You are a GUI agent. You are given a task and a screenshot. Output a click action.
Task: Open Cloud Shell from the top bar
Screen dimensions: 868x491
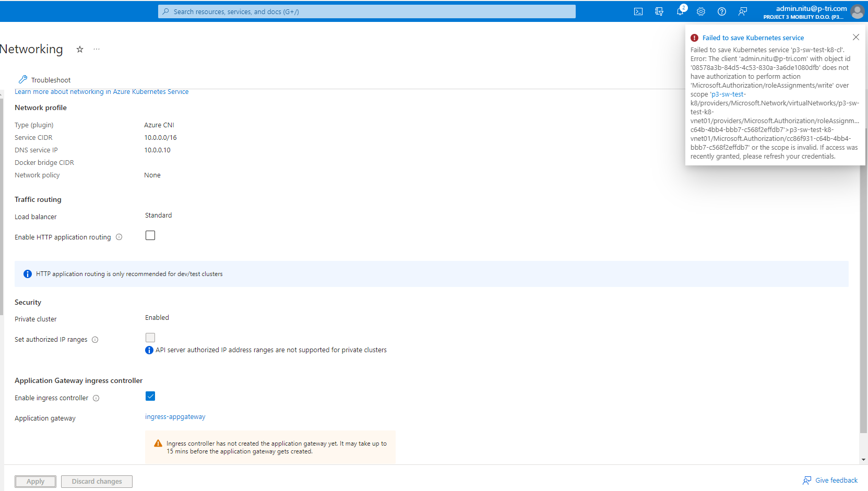point(638,11)
